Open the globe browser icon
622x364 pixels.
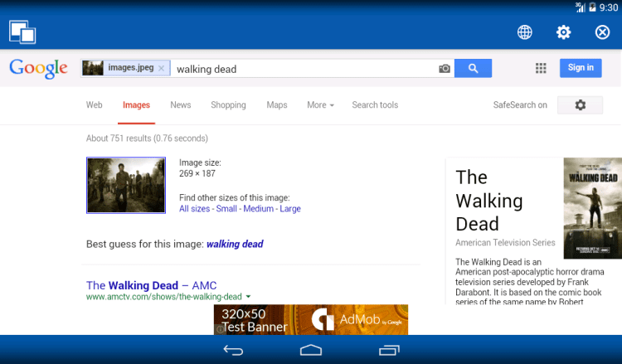(524, 32)
